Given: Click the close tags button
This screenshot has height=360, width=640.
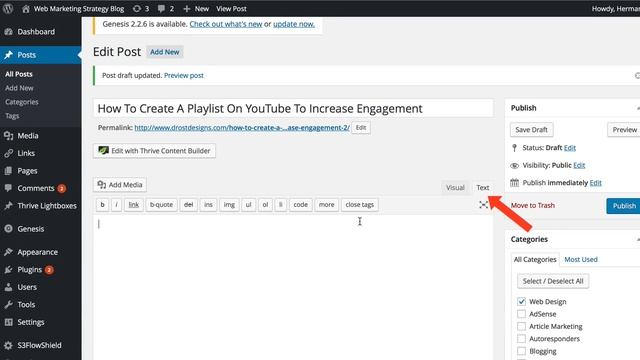Looking at the screenshot, I should click(x=360, y=205).
